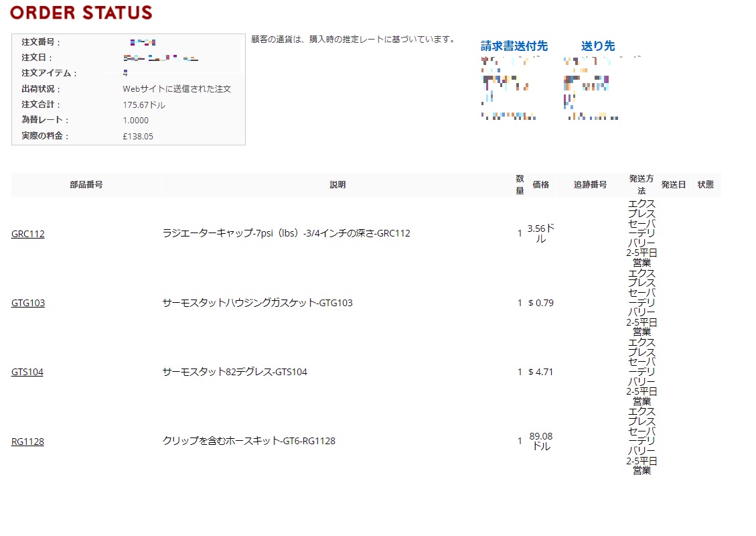Click the GTS104 part link
The image size is (756, 536).
[x=27, y=372]
